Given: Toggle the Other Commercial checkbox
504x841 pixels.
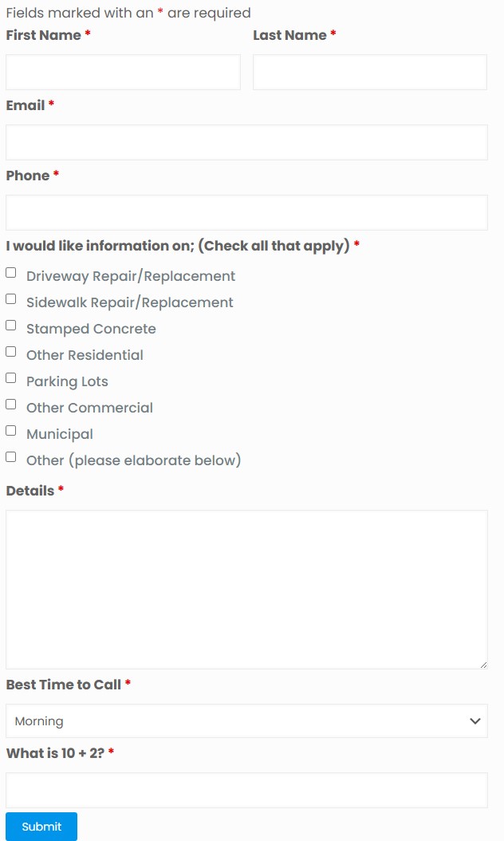Looking at the screenshot, I should (11, 405).
